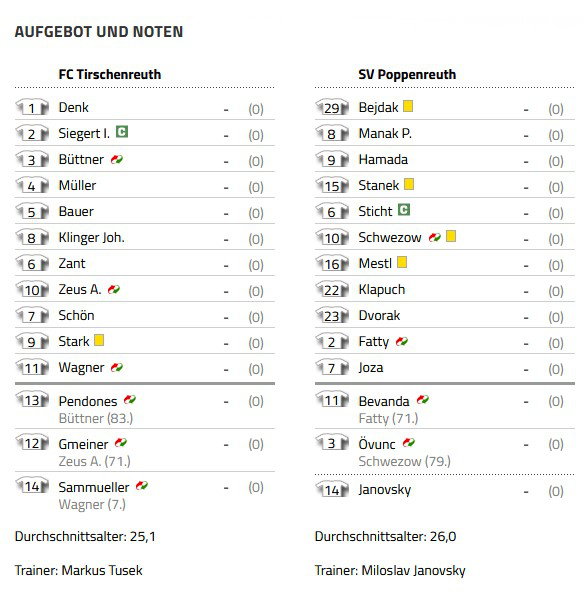Screen dimensions: 587x593
Task: Click the substitution icon beside Büttner
Action: [116, 160]
